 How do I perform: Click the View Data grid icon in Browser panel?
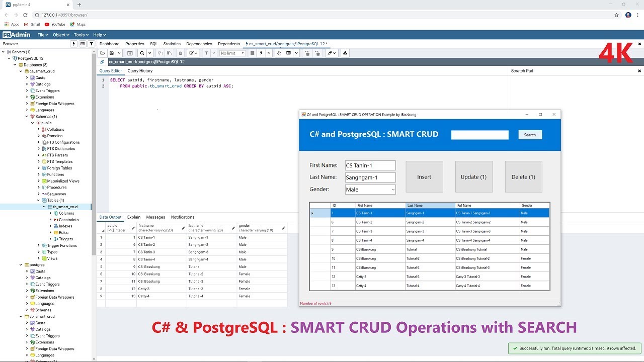83,44
